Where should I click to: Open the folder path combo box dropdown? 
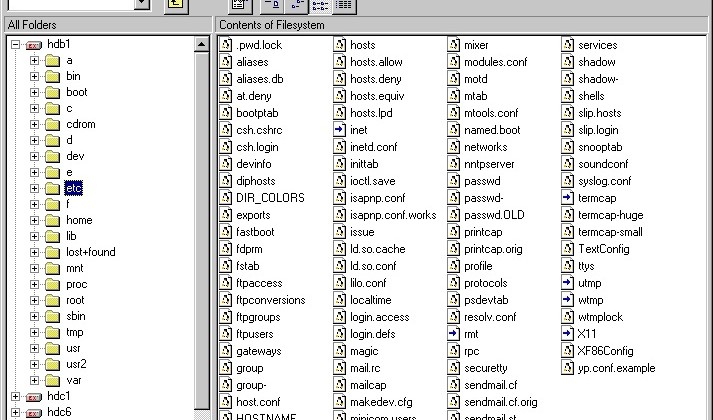(x=142, y=5)
